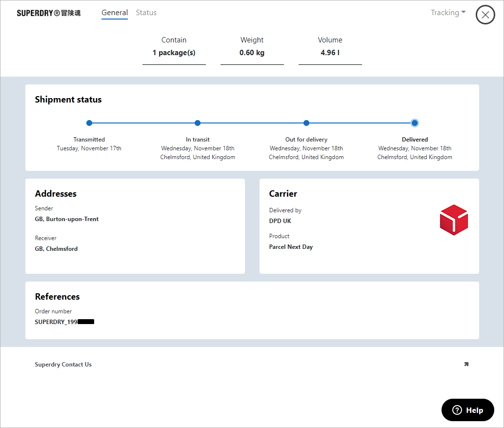Screen dimensions: 504x428
Task: Click the Parcel Next Day product text
Action: coord(291,247)
